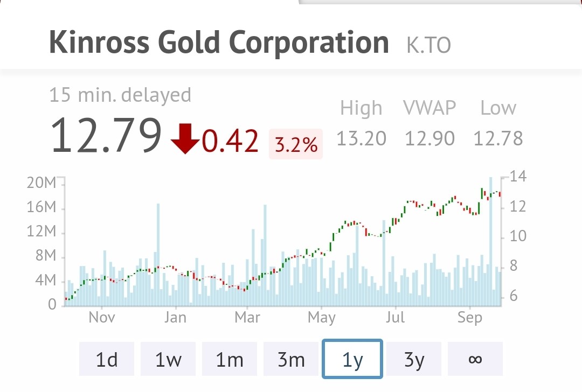
Task: Click the Jul label on the time axis
Action: (x=395, y=317)
